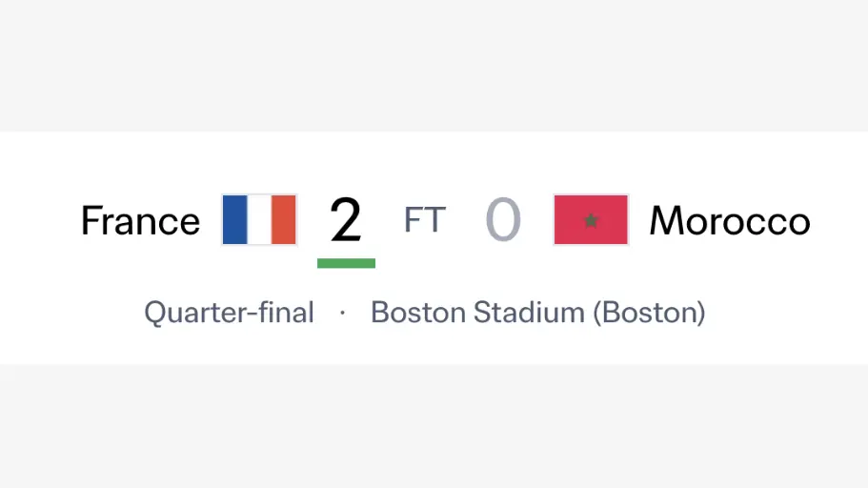Open the Quarter-final stage label

click(x=230, y=313)
